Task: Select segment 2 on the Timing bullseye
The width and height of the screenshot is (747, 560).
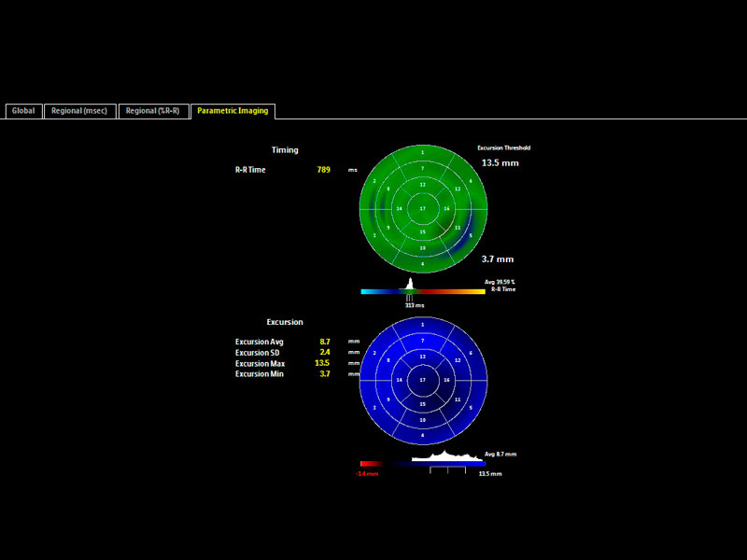Action: point(375,181)
